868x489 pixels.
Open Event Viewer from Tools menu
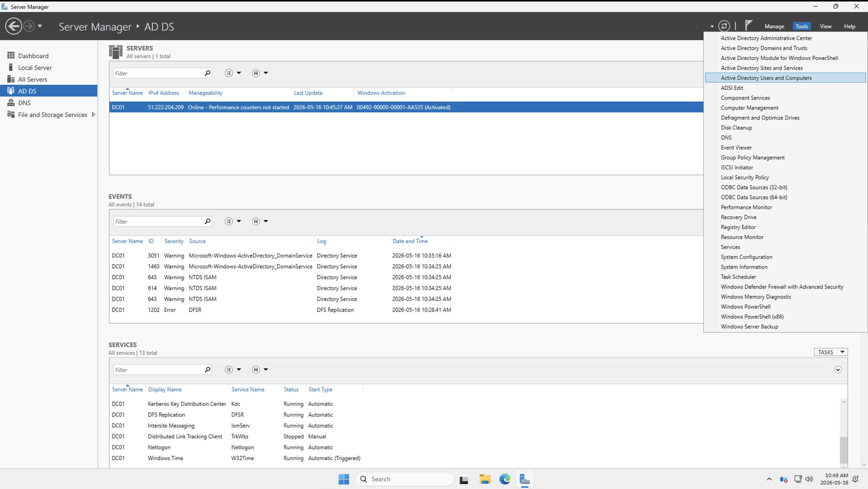coord(785,148)
